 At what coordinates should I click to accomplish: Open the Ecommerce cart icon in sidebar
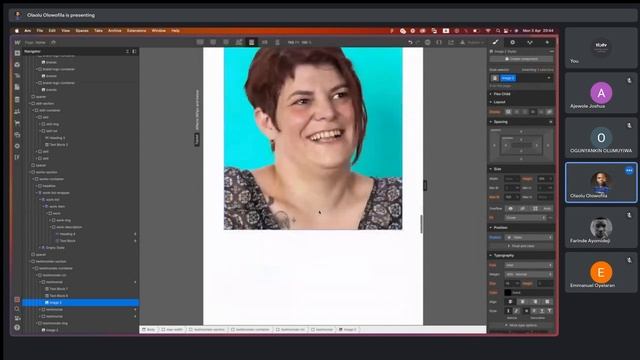click(x=17, y=123)
